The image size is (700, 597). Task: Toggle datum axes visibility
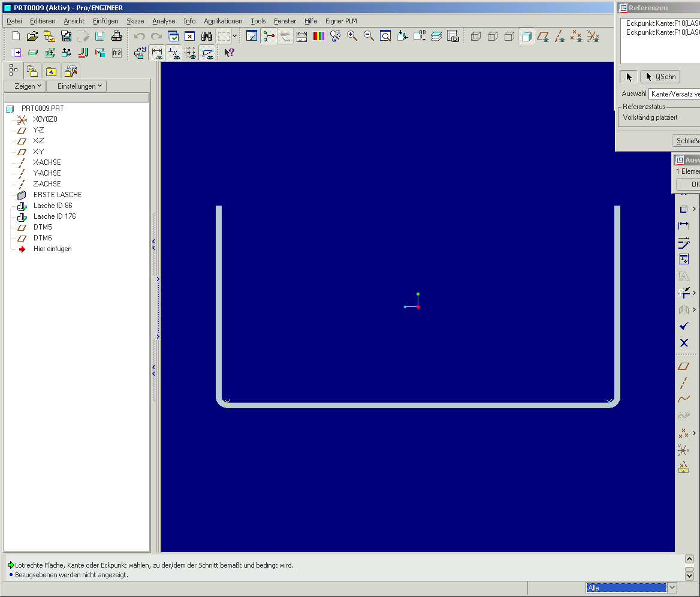[560, 36]
